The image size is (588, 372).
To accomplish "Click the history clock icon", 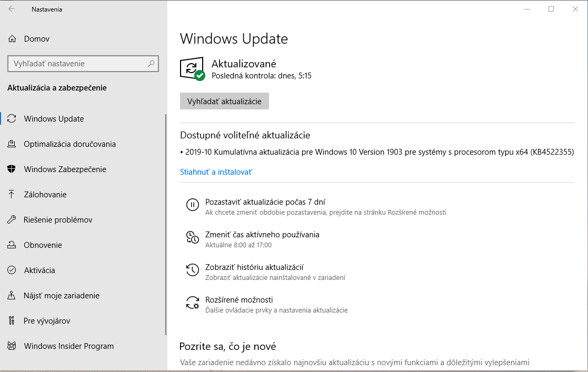I will [x=192, y=270].
